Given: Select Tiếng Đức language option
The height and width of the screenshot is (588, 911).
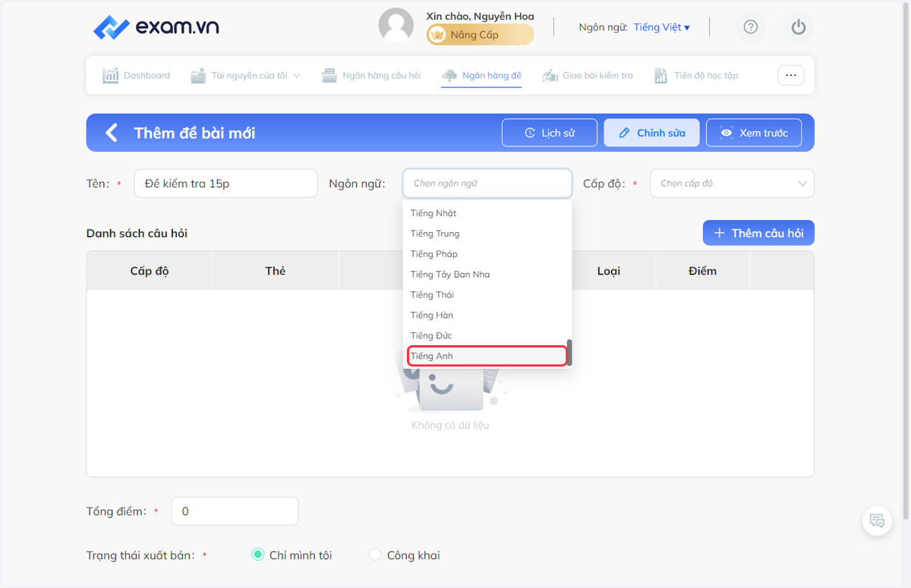Looking at the screenshot, I should [487, 336].
